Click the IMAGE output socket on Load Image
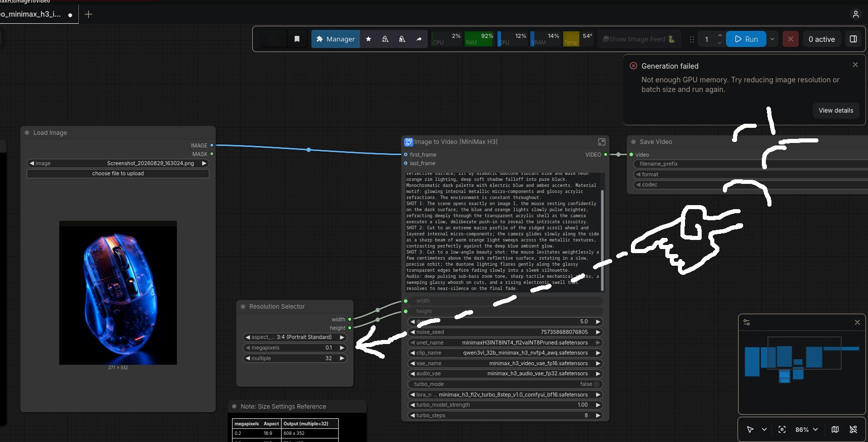 212,145
